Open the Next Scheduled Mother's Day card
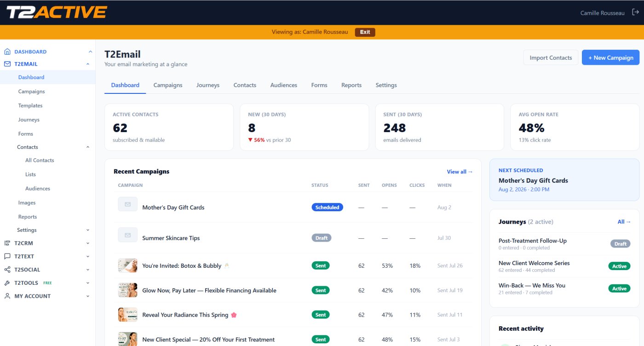 tap(564, 180)
